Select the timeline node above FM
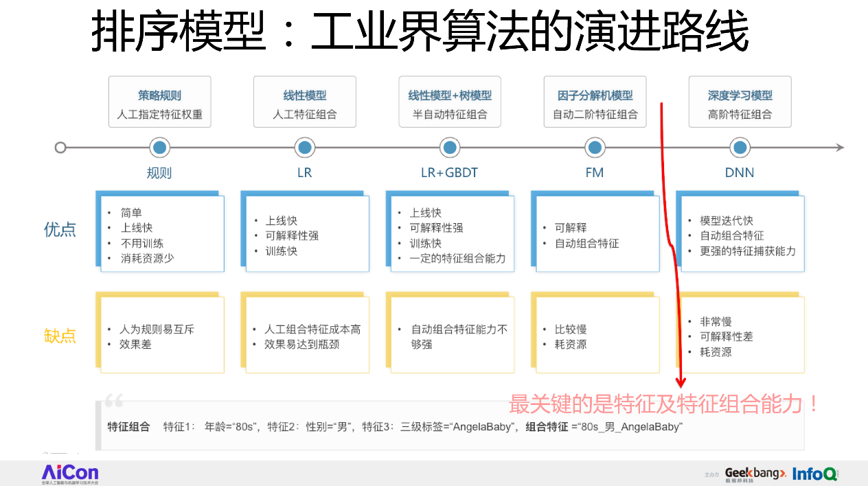 (x=595, y=147)
